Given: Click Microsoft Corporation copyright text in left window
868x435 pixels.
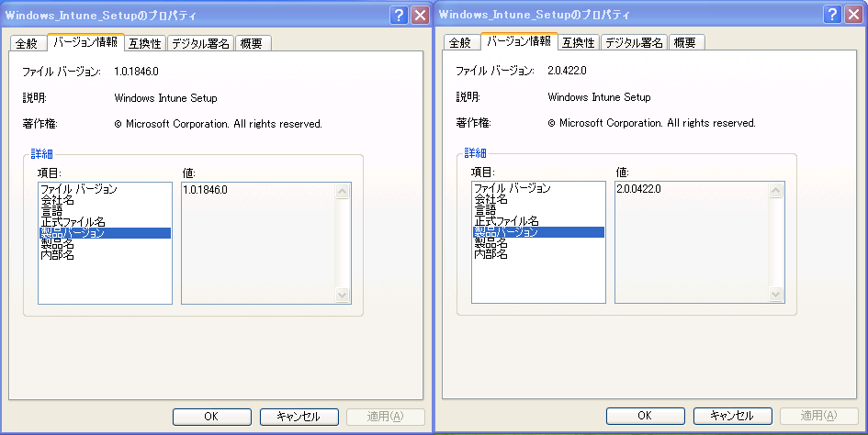Looking at the screenshot, I should (x=218, y=124).
